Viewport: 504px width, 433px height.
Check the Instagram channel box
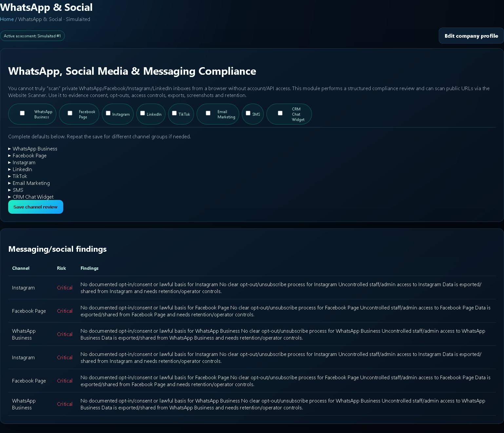coord(108,113)
